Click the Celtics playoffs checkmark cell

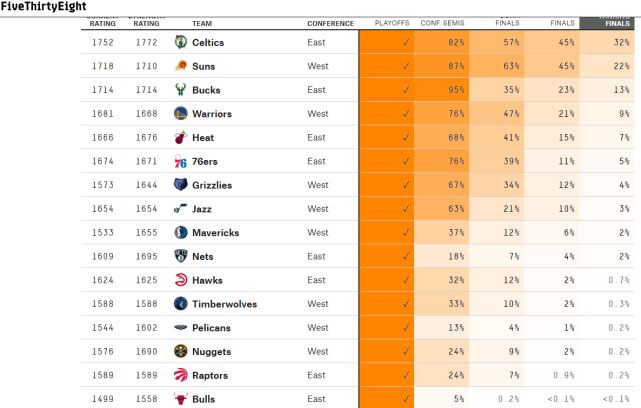tap(387, 42)
